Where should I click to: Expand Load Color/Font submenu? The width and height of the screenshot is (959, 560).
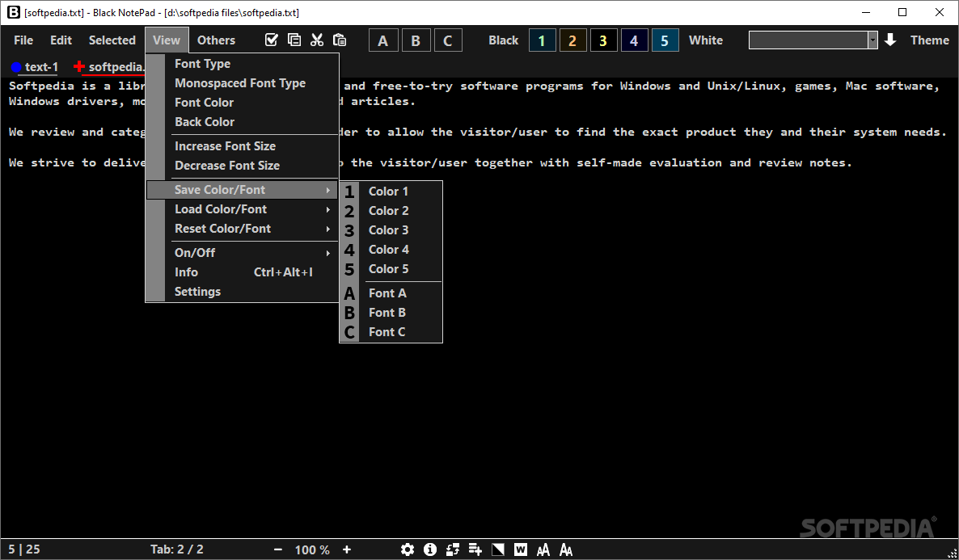(x=243, y=209)
